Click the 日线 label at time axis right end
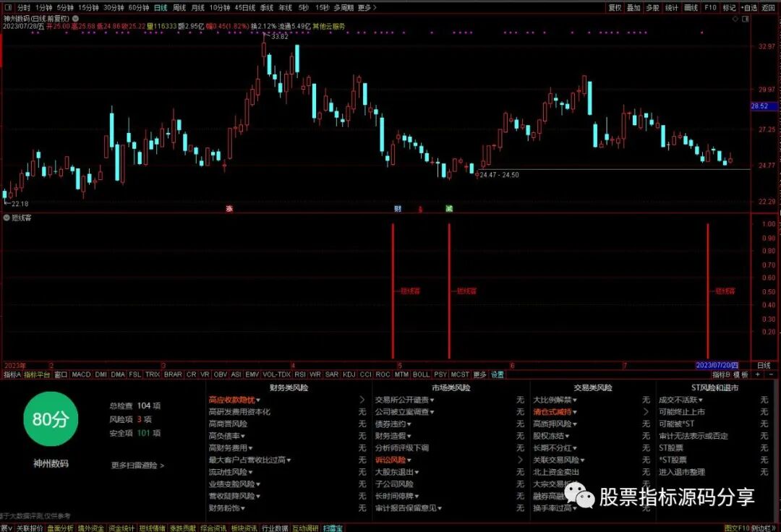The height and width of the screenshot is (532, 781). click(764, 365)
